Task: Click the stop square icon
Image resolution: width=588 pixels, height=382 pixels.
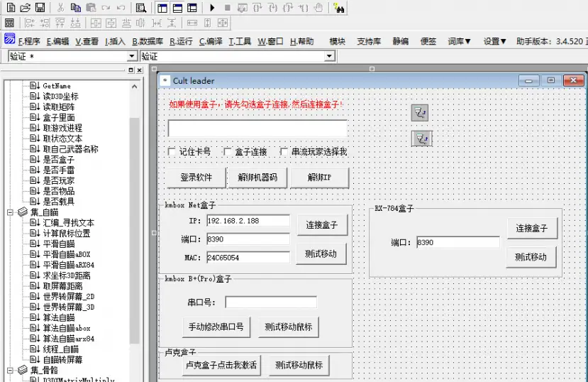Action: click(x=227, y=8)
